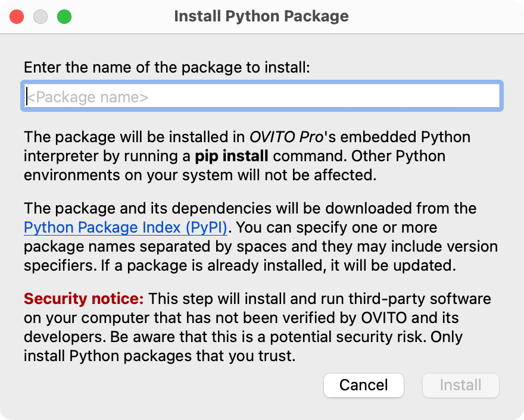Click the package name input field

pyautogui.click(x=262, y=96)
